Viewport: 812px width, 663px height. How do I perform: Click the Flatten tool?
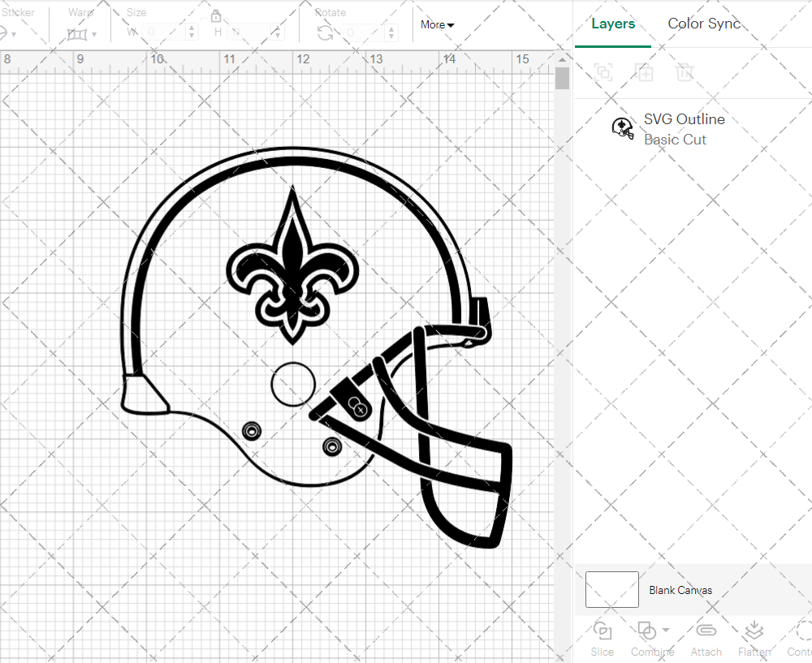tap(754, 639)
